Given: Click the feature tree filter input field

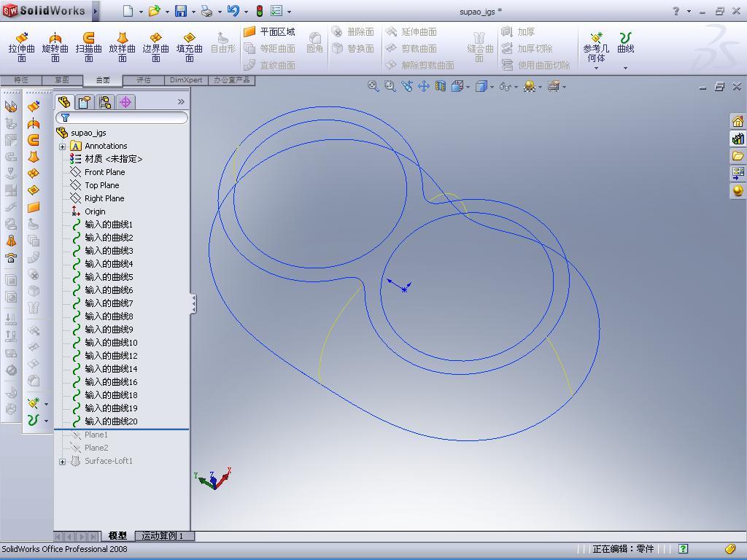Looking at the screenshot, I should (x=122, y=117).
